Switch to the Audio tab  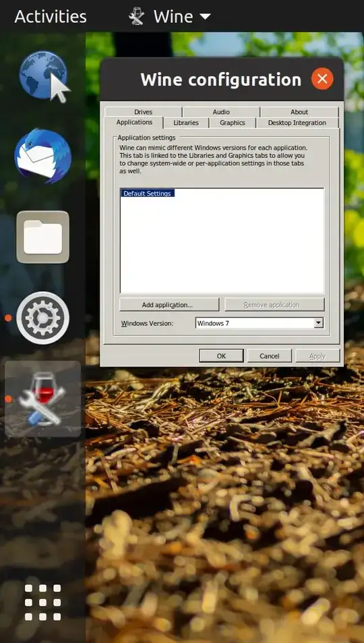221,112
